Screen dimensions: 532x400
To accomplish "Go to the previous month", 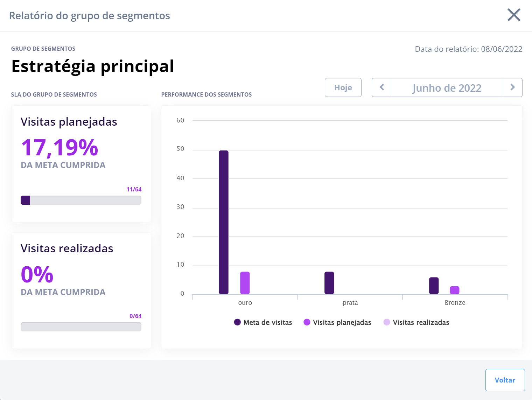I will [x=381, y=87].
